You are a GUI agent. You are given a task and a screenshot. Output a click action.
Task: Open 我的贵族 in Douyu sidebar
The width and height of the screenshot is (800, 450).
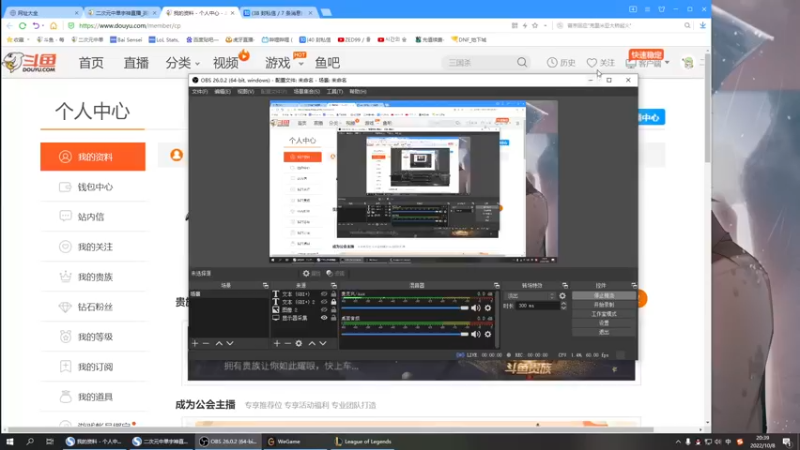(x=93, y=277)
